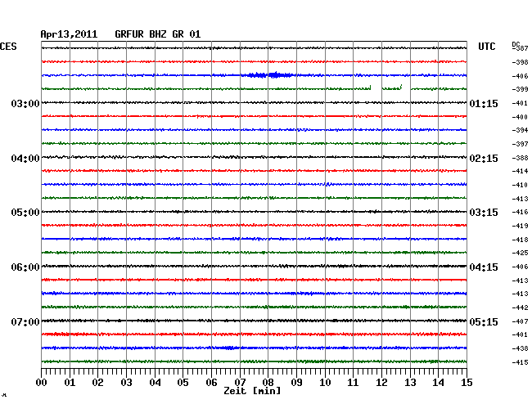The image size is (532, 404).
Task: Click the CES time label 03:00
Action: click(x=25, y=103)
